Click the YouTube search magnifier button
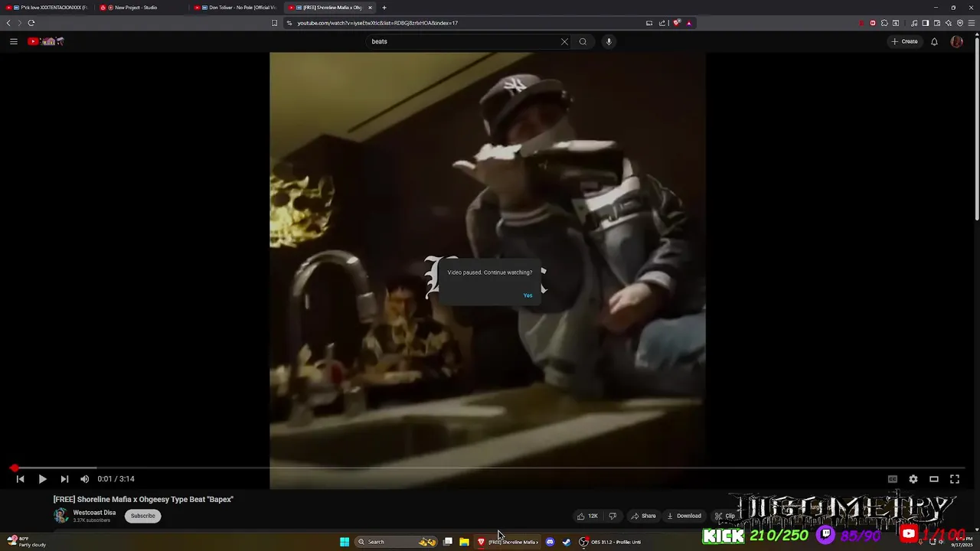The height and width of the screenshot is (551, 980). pos(583,41)
